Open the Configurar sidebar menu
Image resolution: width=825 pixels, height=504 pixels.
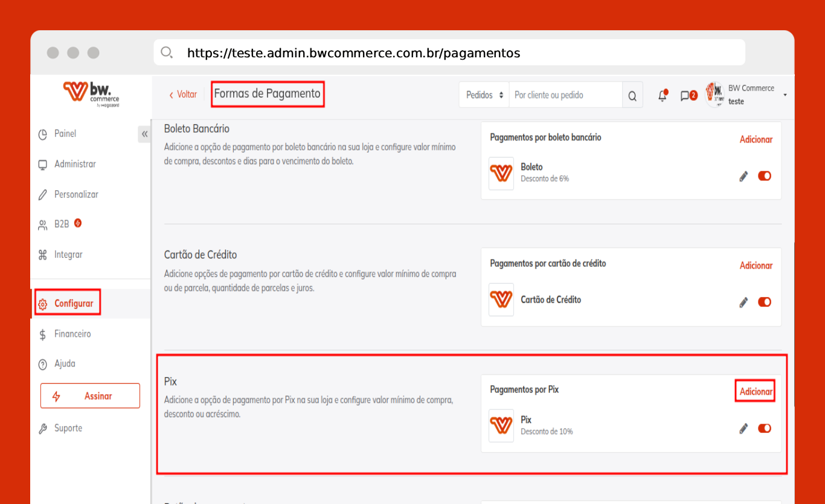coord(73,304)
